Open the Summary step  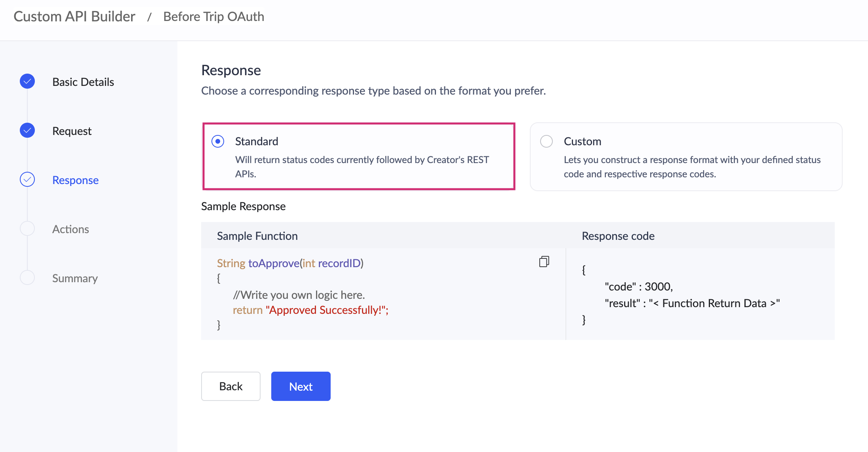(x=75, y=278)
